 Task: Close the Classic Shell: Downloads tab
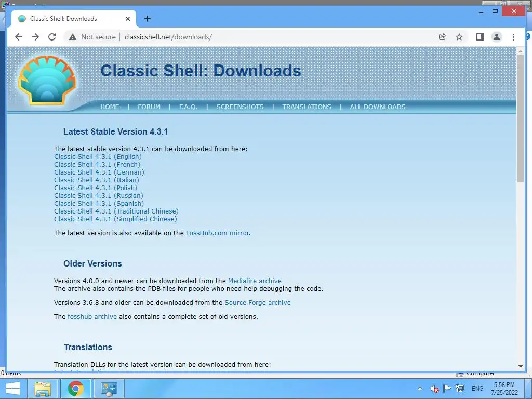click(x=128, y=19)
